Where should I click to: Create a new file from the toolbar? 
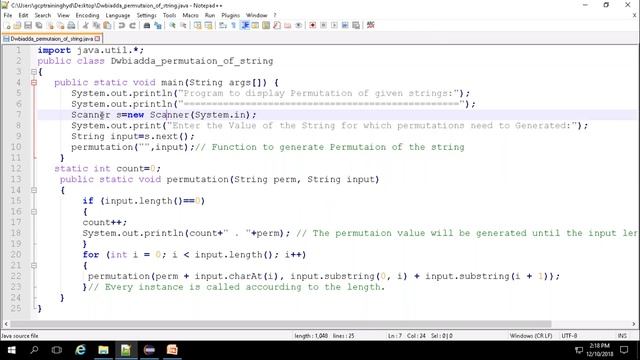[7, 25]
